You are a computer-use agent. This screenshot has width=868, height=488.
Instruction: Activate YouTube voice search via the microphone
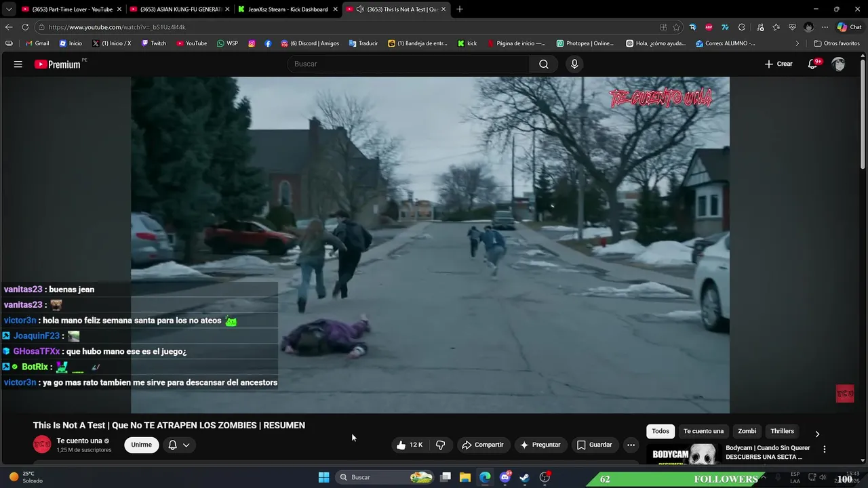click(x=574, y=64)
